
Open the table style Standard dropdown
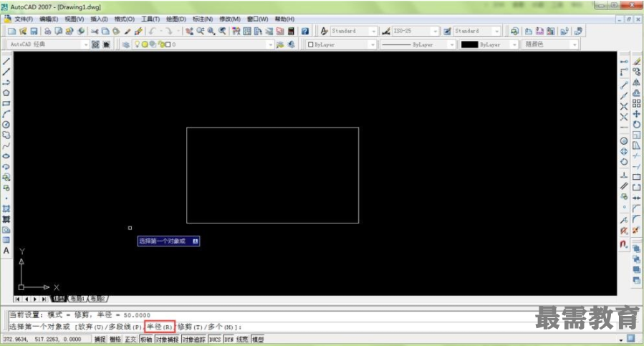(496, 32)
